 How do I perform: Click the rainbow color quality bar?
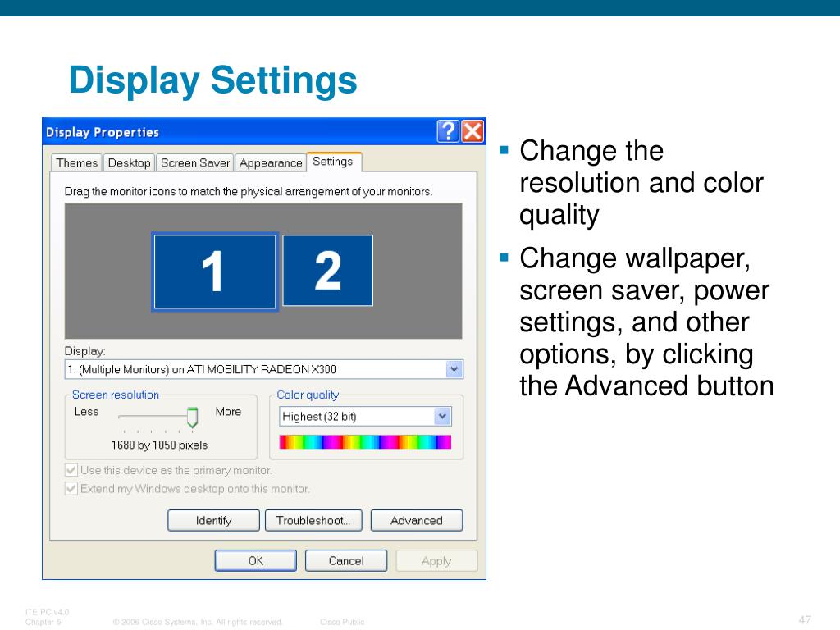(365, 442)
